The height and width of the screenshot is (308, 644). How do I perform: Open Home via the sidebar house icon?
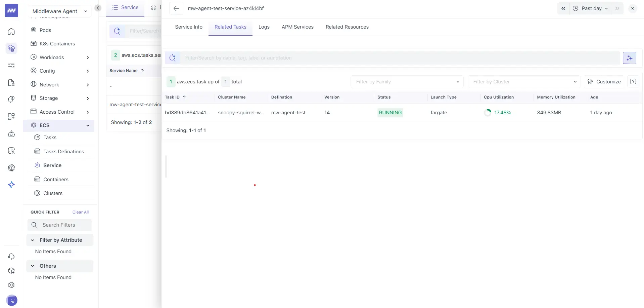(x=11, y=32)
